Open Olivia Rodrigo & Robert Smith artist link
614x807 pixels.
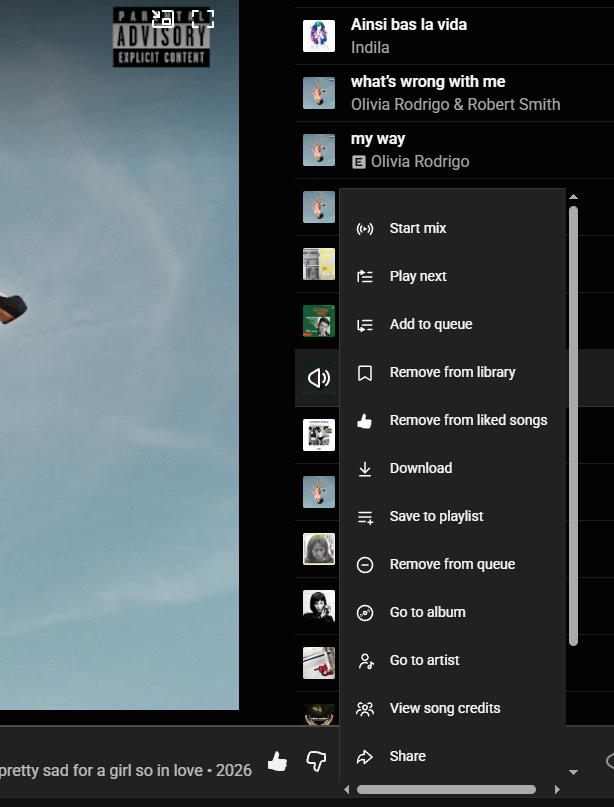click(455, 104)
